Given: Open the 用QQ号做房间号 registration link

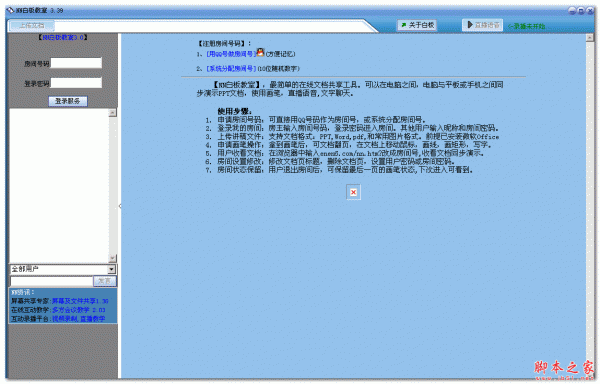Looking at the screenshot, I should click(231, 54).
